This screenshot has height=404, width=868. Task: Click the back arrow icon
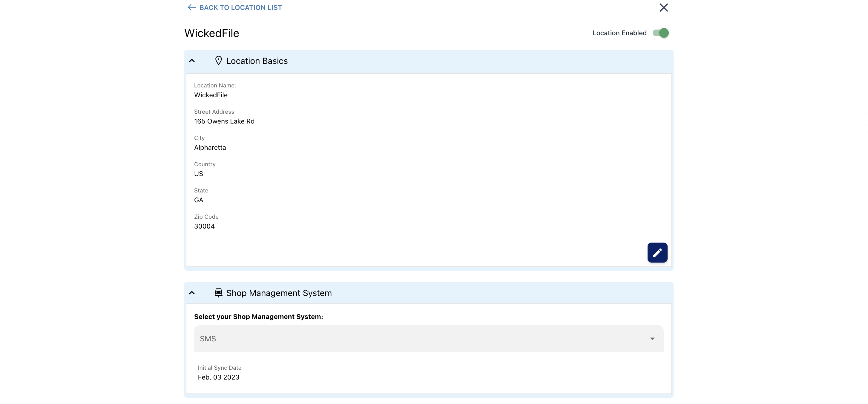click(192, 7)
